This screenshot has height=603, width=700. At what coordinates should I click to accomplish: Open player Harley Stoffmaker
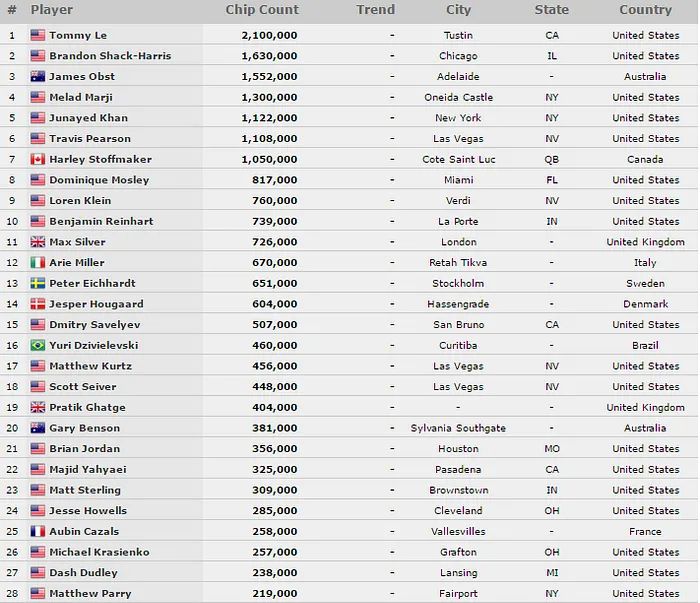click(x=100, y=159)
